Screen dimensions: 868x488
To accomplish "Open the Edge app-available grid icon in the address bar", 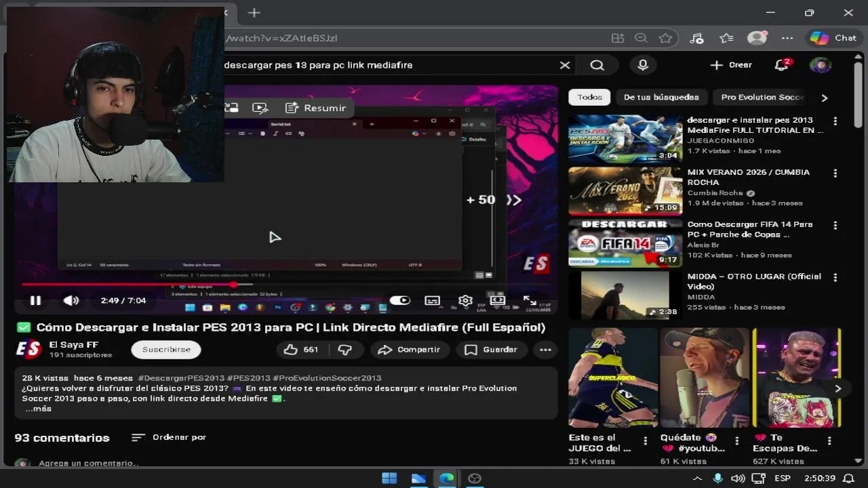I will (x=617, y=39).
